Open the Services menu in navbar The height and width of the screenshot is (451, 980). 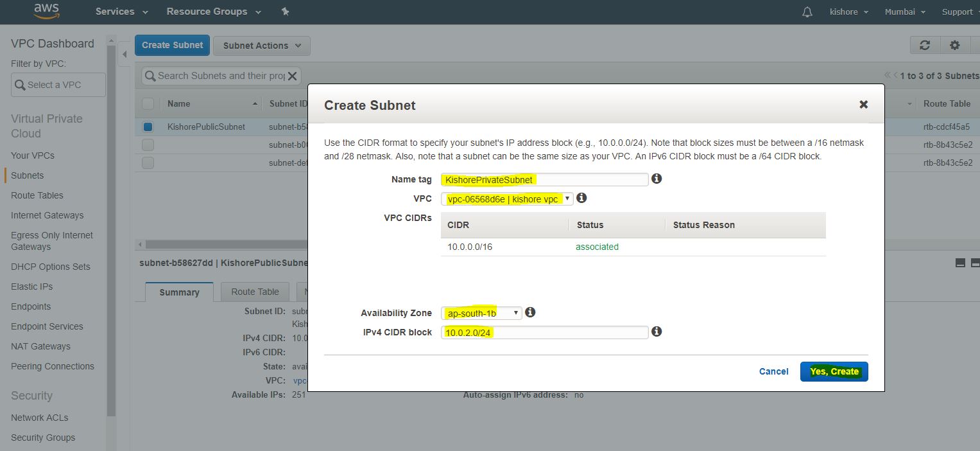[x=121, y=12]
